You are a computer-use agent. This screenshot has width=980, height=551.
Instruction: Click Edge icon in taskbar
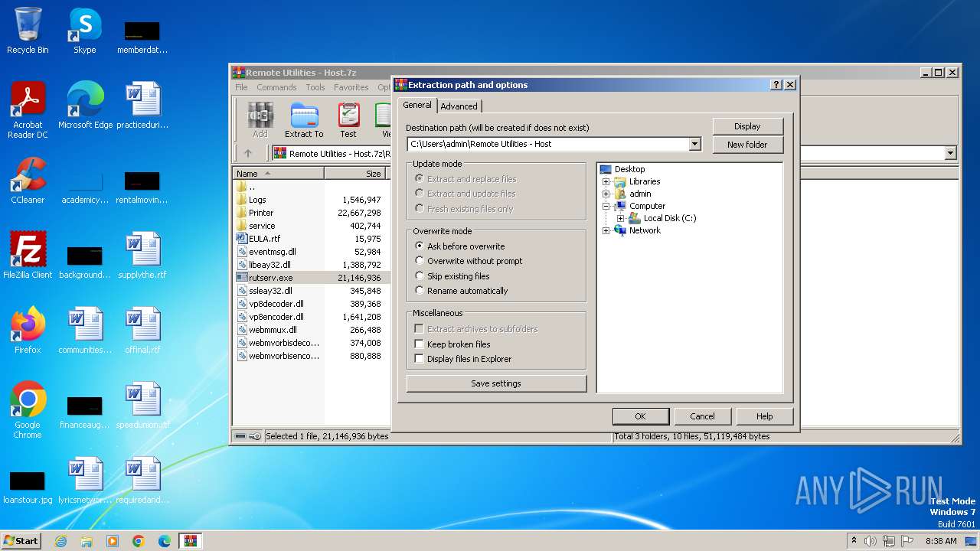(x=164, y=541)
